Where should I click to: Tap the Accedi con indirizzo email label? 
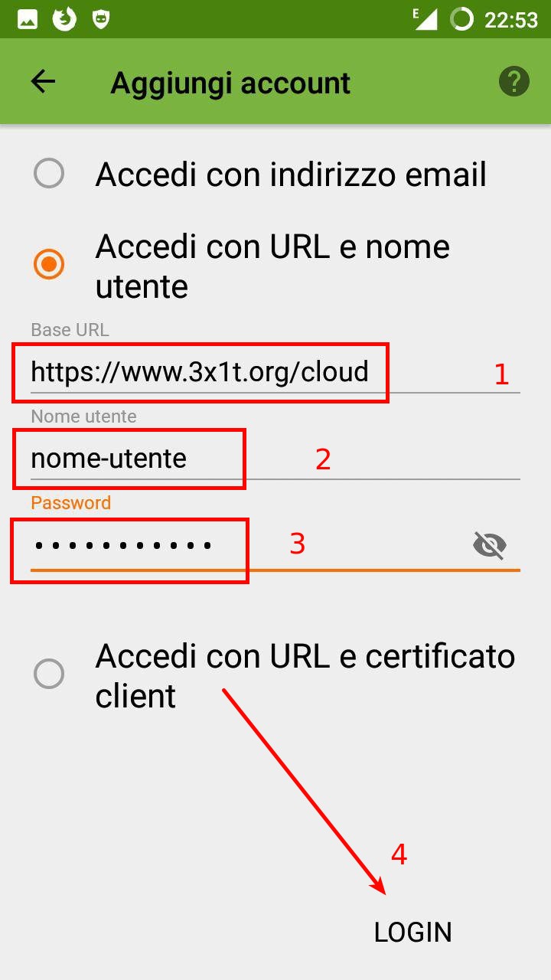[x=291, y=175]
